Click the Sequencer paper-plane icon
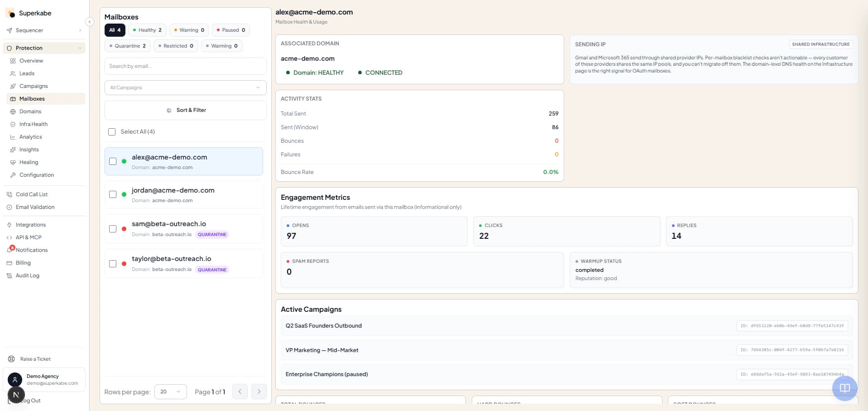The height and width of the screenshot is (411, 868). click(x=10, y=30)
